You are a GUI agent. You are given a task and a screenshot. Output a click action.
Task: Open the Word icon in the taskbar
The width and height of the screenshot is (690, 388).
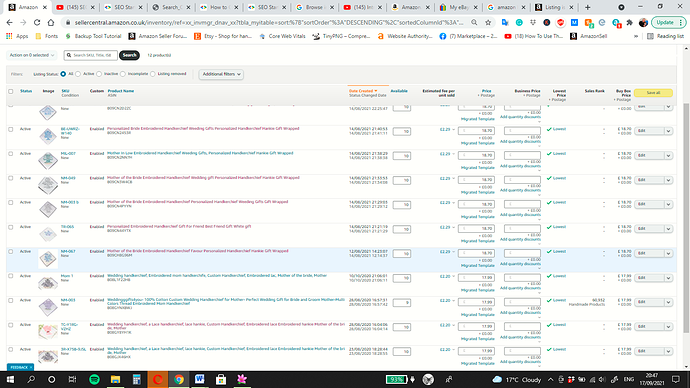199,379
